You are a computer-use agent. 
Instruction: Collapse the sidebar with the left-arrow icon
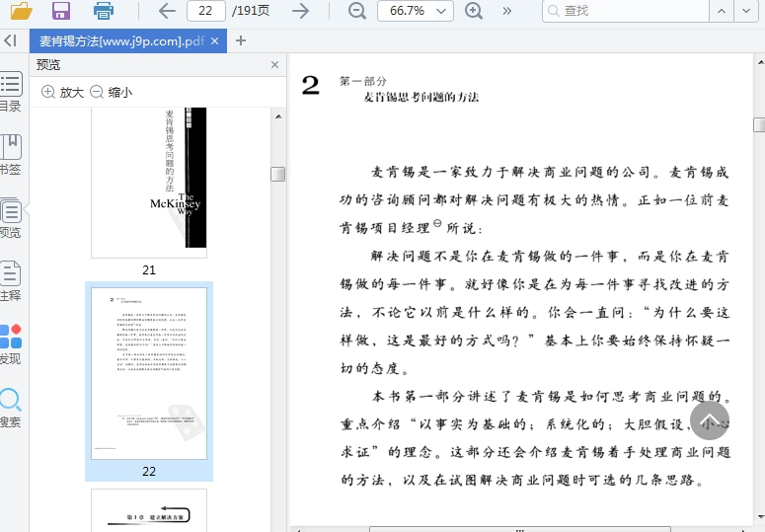coord(10,40)
